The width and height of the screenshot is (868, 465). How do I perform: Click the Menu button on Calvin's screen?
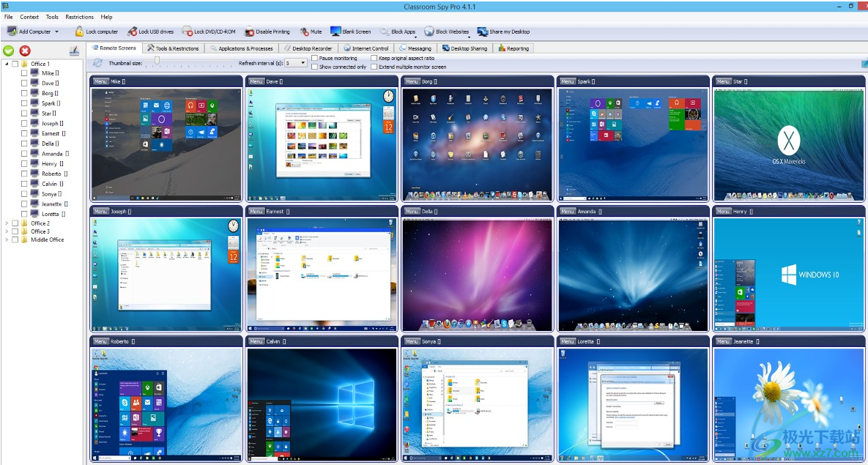[x=256, y=341]
